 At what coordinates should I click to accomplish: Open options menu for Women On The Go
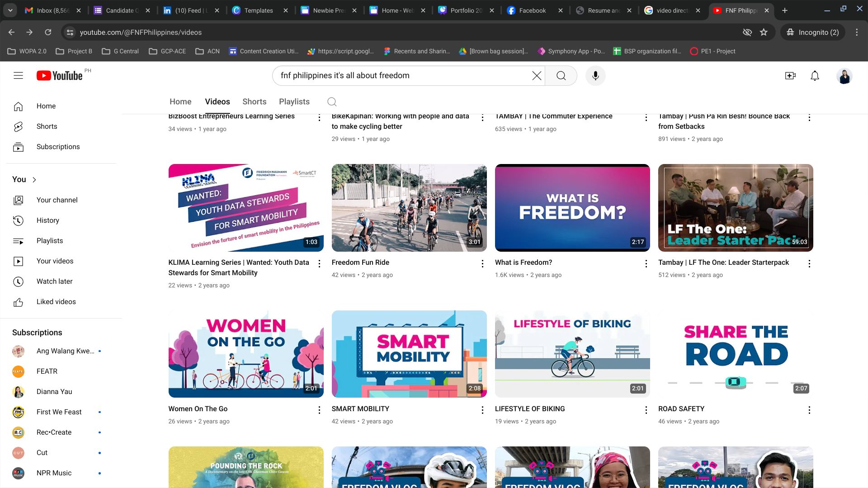click(319, 410)
